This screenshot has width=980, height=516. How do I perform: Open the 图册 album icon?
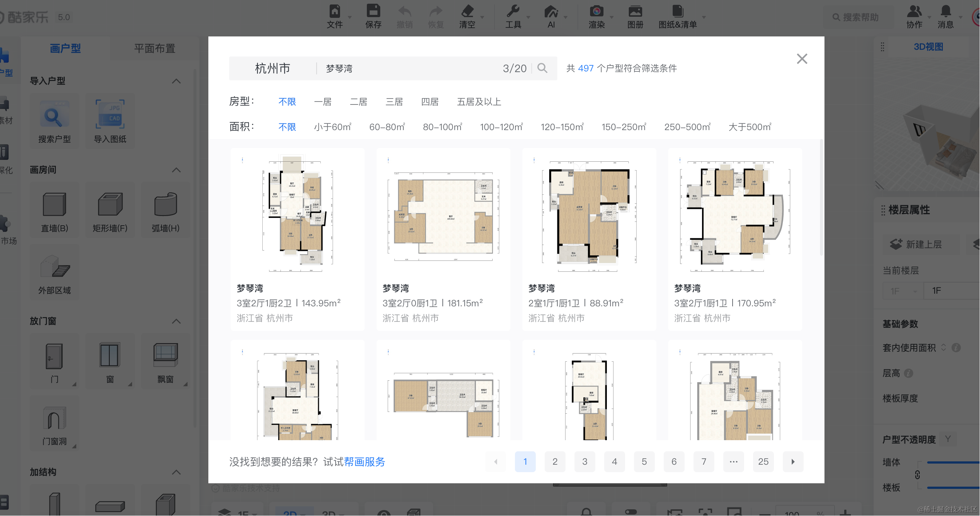[635, 12]
